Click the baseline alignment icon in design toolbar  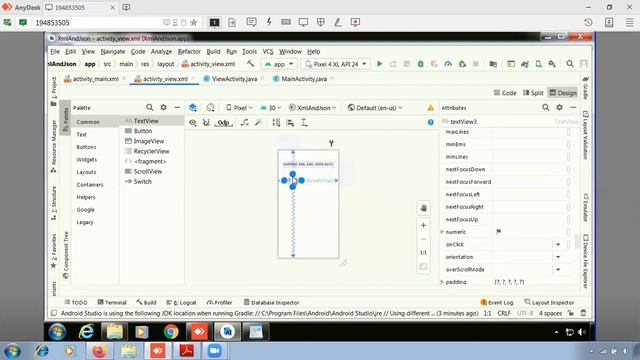(x=304, y=122)
